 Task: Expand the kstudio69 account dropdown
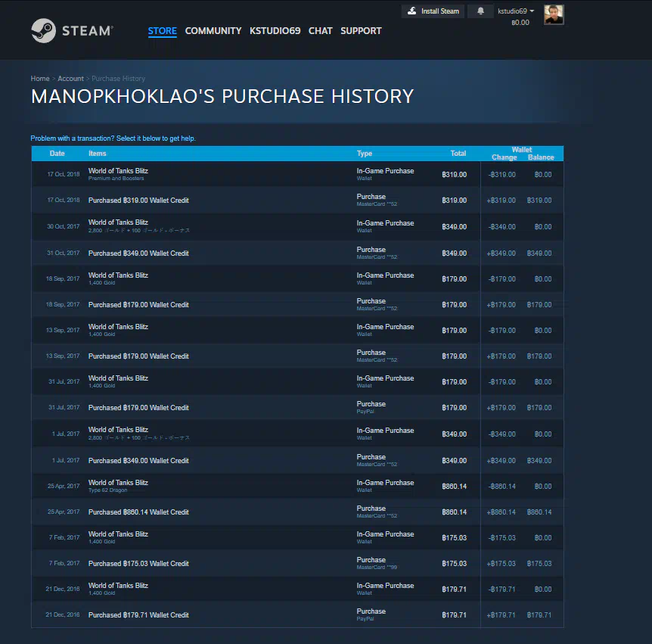click(516, 11)
